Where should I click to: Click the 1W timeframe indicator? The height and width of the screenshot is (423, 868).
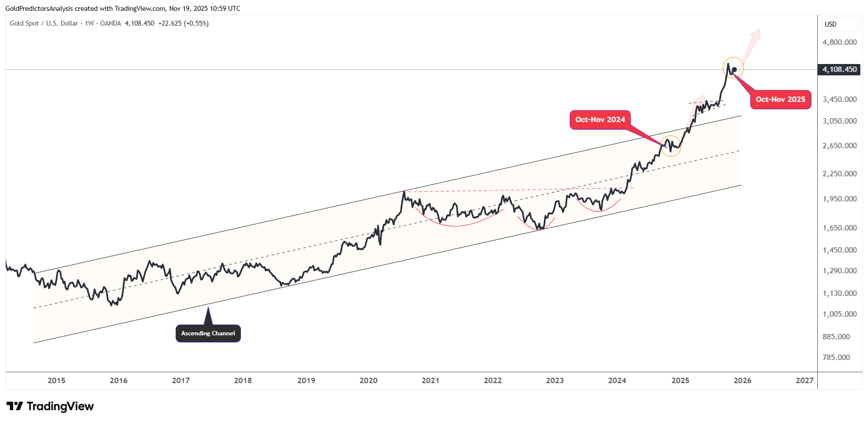(89, 23)
